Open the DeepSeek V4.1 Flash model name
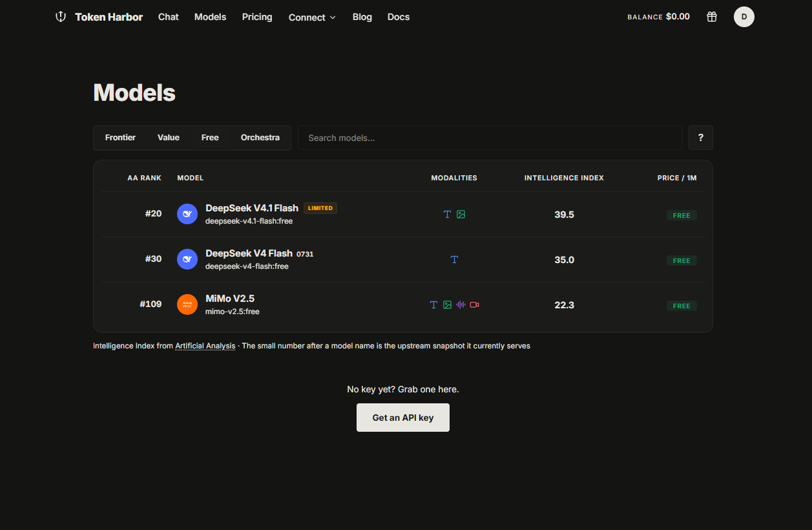The image size is (812, 530). [252, 208]
